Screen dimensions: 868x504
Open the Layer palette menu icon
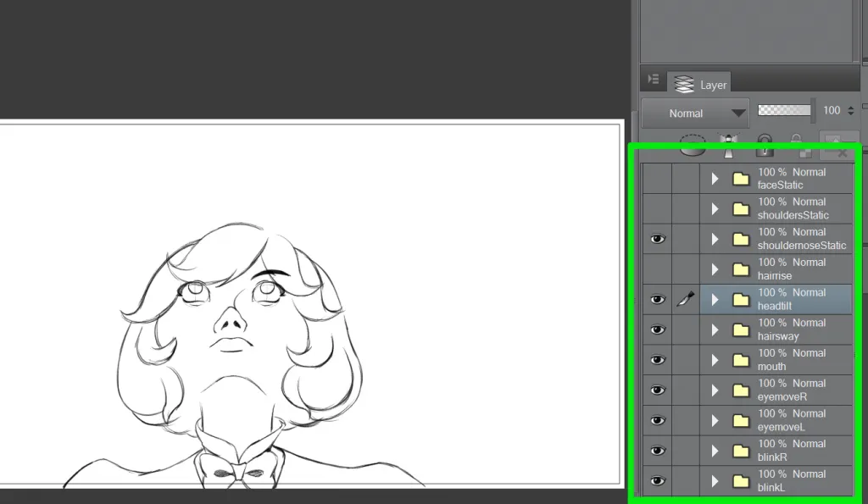coord(652,80)
